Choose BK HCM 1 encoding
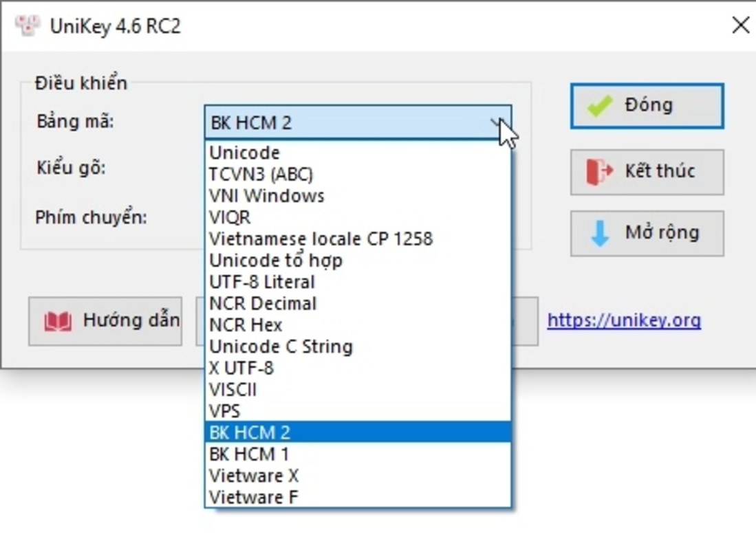 point(358,454)
